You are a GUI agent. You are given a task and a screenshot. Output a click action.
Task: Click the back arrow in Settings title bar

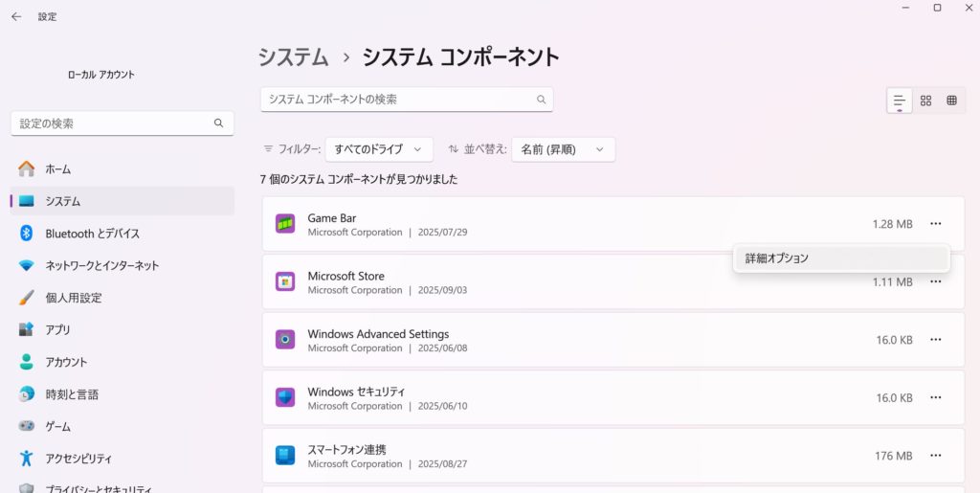pyautogui.click(x=16, y=16)
